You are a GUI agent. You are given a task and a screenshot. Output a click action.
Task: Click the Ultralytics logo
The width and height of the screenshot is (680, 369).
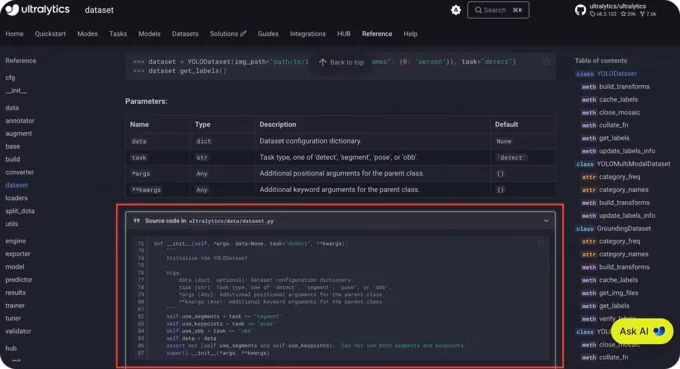point(37,10)
